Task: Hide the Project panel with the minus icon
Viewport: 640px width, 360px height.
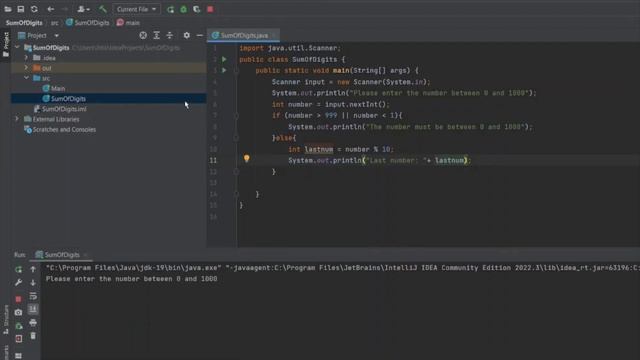Action: click(200, 36)
